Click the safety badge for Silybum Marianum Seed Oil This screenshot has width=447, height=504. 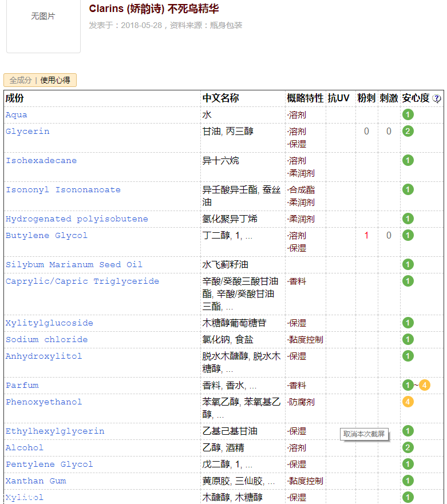click(408, 265)
